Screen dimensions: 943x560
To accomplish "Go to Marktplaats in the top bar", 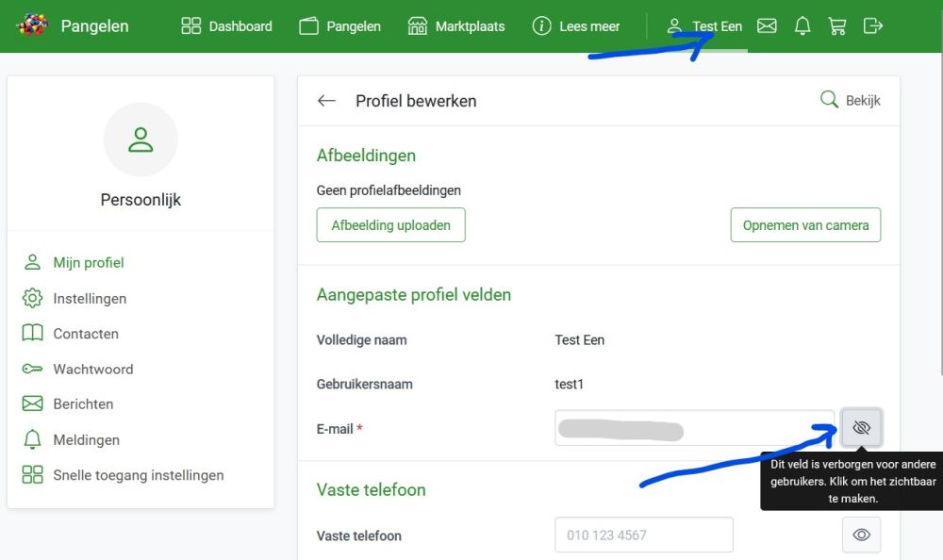I will coord(456,25).
